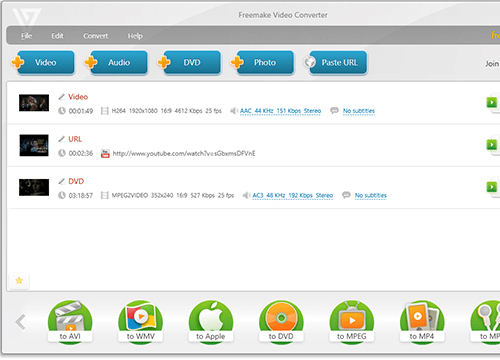
Task: Choose the to Apple output format
Action: [x=211, y=322]
